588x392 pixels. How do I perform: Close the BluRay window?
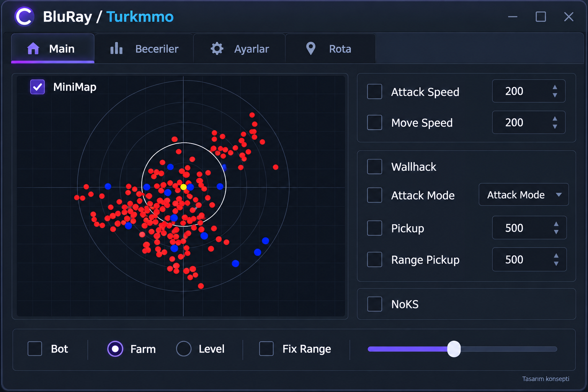[568, 17]
